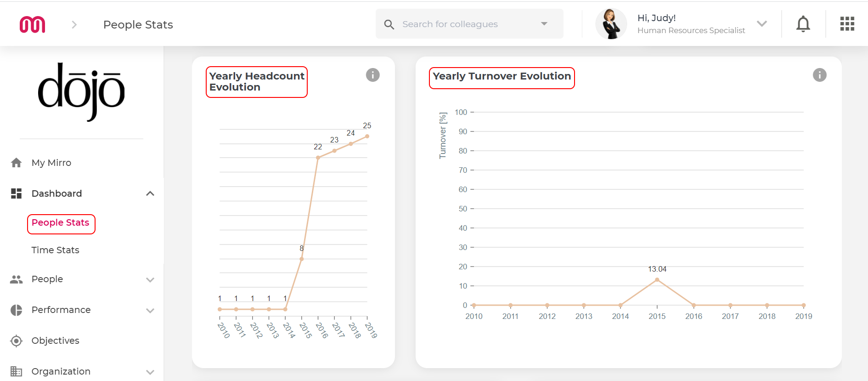Viewport: 868px width, 381px height.
Task: Select the People menu item
Action: click(47, 279)
